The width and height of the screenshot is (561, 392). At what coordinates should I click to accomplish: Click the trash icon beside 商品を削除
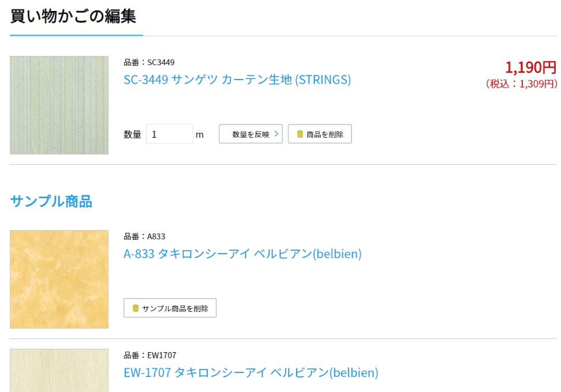[300, 134]
